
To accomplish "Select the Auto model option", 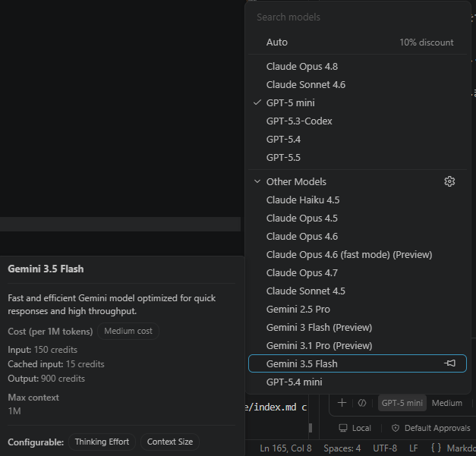I will (358, 42).
